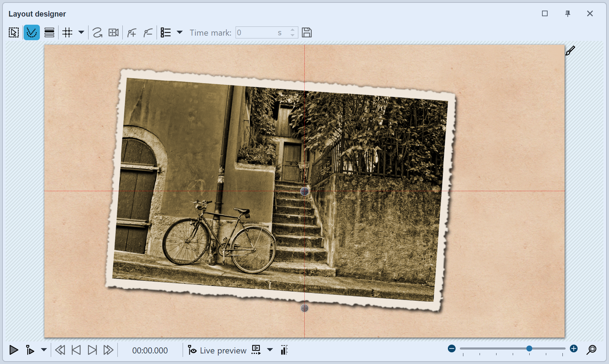Remove a path keyframe point
609x364 pixels.
[148, 32]
